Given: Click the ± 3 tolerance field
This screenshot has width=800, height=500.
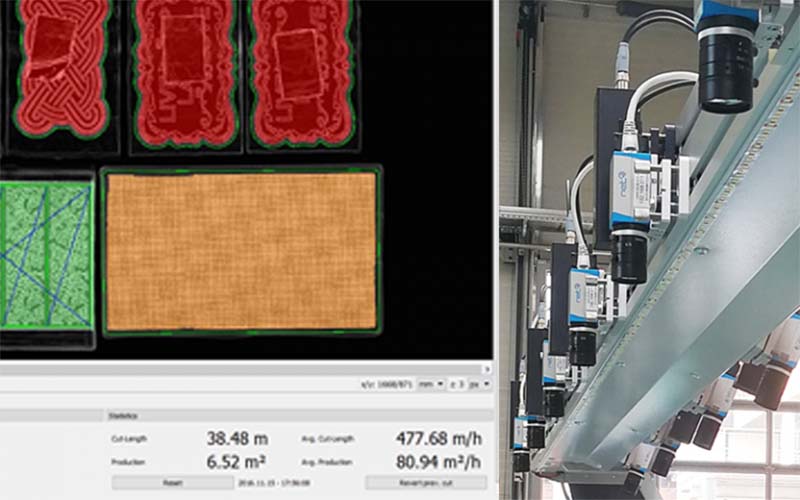Looking at the screenshot, I should [456, 384].
